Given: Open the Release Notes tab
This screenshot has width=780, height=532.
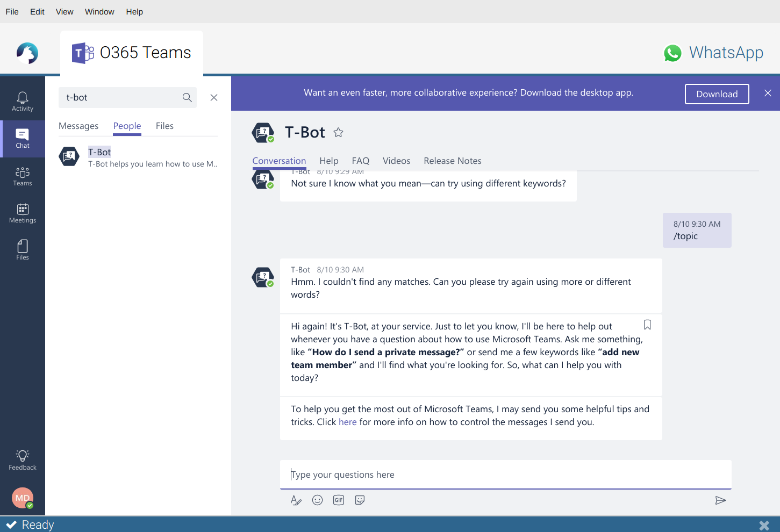Looking at the screenshot, I should 453,161.
